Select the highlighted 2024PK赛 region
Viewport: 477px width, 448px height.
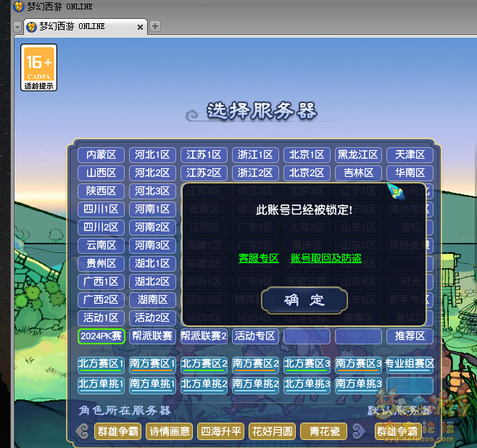(101, 336)
